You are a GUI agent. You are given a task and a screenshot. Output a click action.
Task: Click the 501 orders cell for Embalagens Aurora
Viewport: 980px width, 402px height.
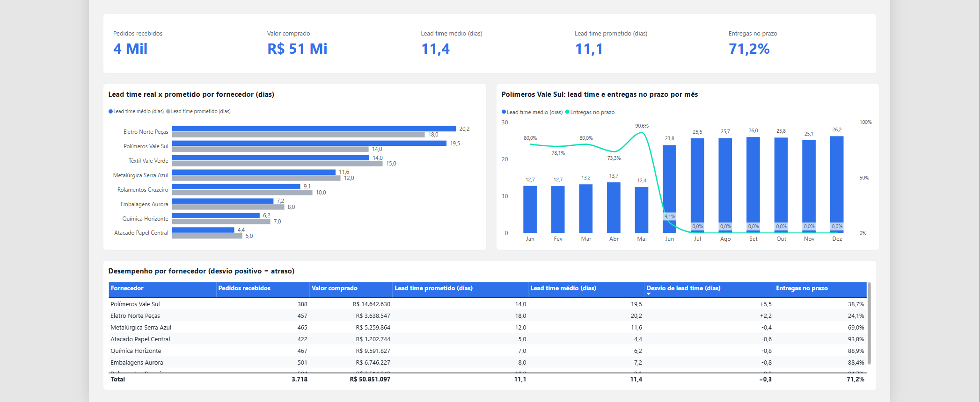(x=302, y=363)
